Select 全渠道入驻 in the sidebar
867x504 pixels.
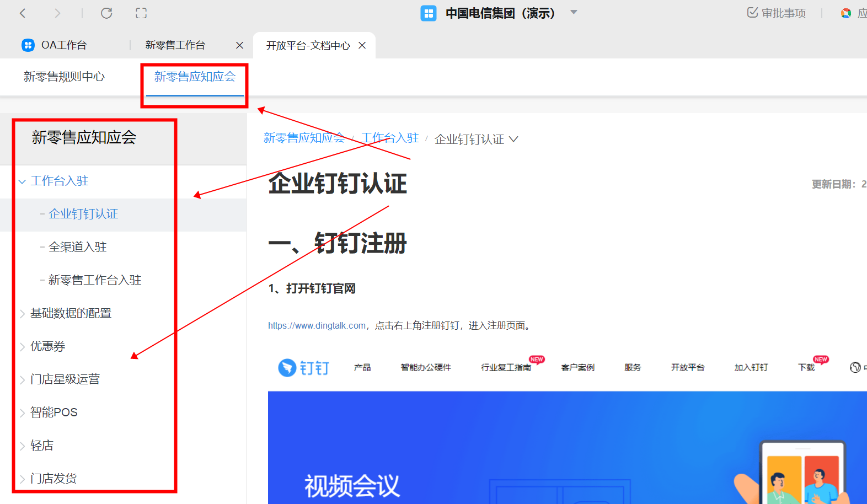click(78, 247)
